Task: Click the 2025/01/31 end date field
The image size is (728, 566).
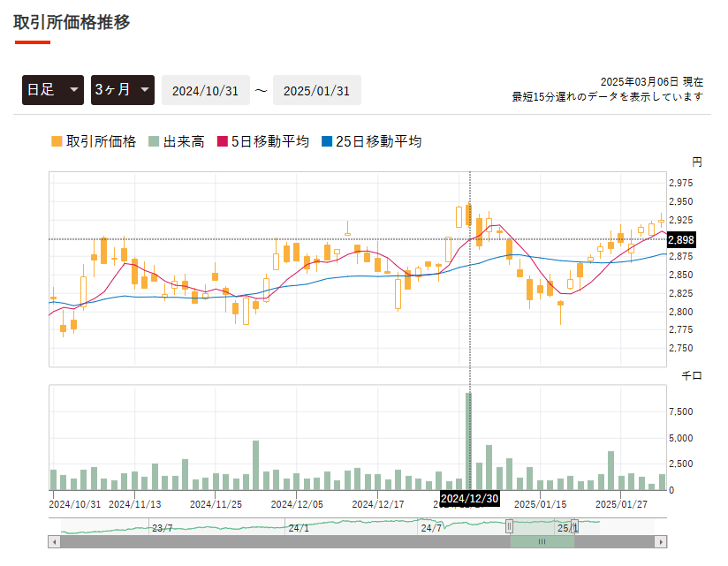Action: (x=316, y=89)
